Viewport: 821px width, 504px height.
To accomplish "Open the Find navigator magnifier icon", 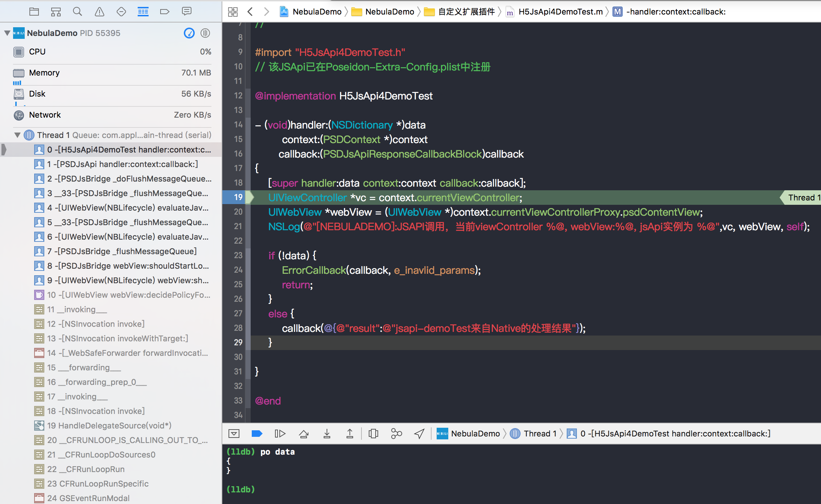I will point(77,12).
